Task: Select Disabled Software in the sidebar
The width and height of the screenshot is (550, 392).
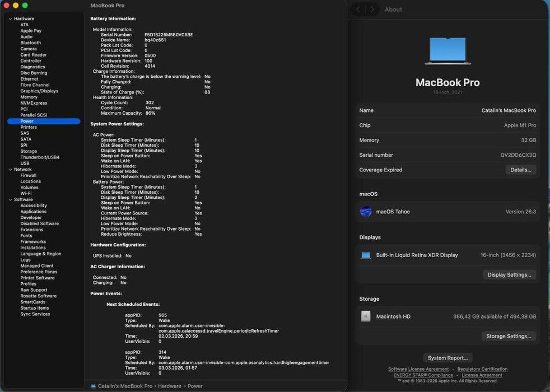Action: pos(40,223)
